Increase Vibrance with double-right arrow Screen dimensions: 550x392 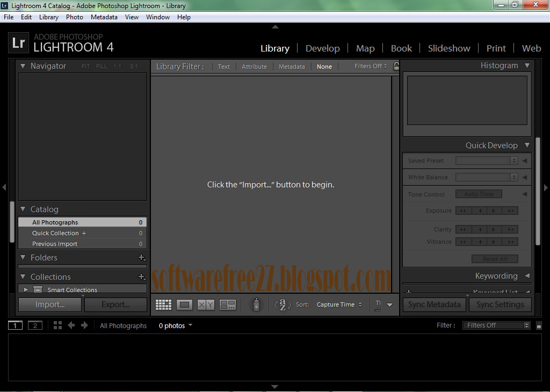(510, 242)
